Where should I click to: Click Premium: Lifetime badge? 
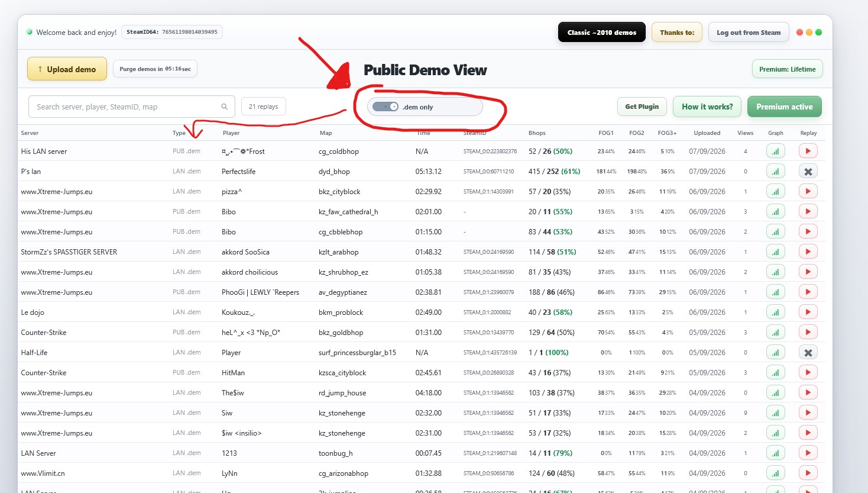(x=788, y=69)
